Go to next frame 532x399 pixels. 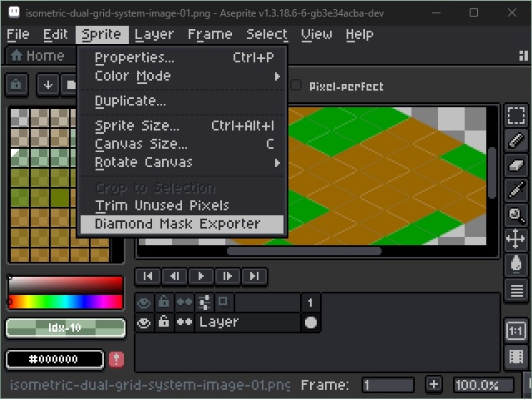[x=227, y=276]
